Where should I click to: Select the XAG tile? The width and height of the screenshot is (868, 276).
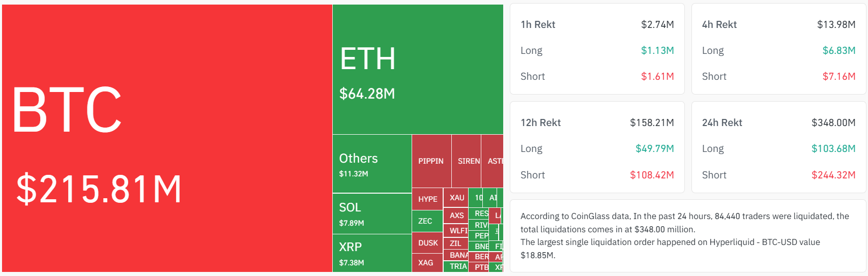click(426, 263)
